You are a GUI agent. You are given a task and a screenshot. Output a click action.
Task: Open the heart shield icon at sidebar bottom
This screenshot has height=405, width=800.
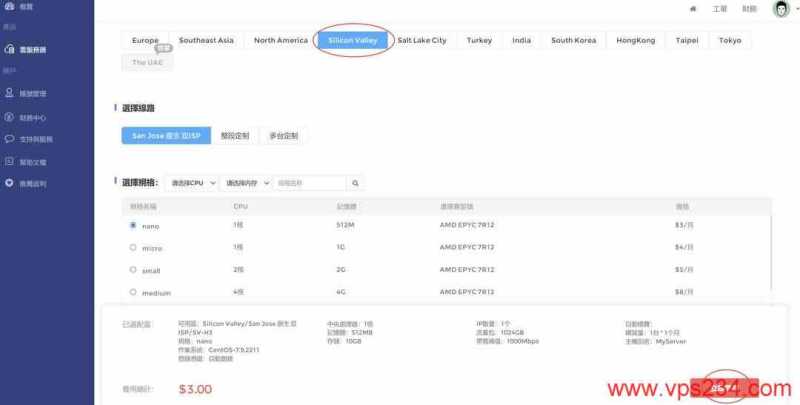pos(9,183)
